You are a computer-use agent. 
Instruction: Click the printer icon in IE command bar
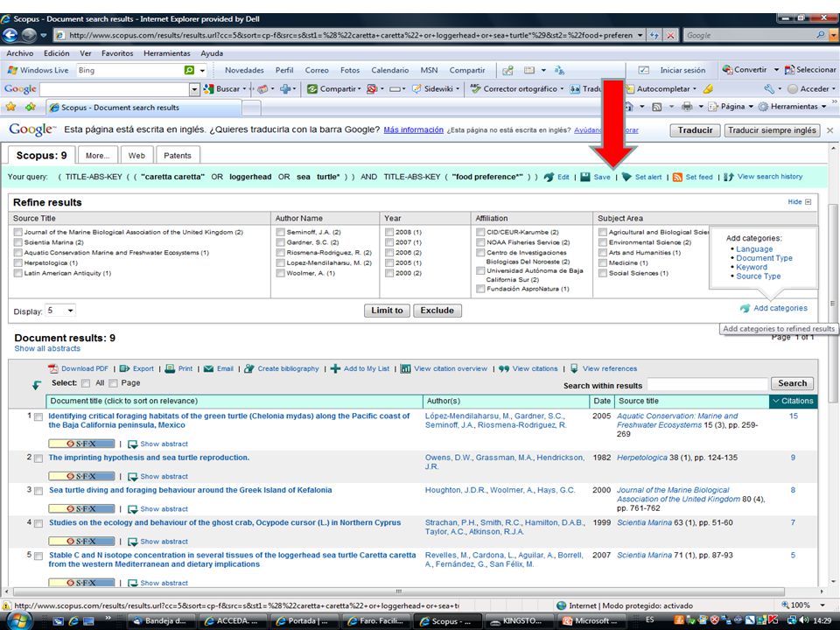688,107
